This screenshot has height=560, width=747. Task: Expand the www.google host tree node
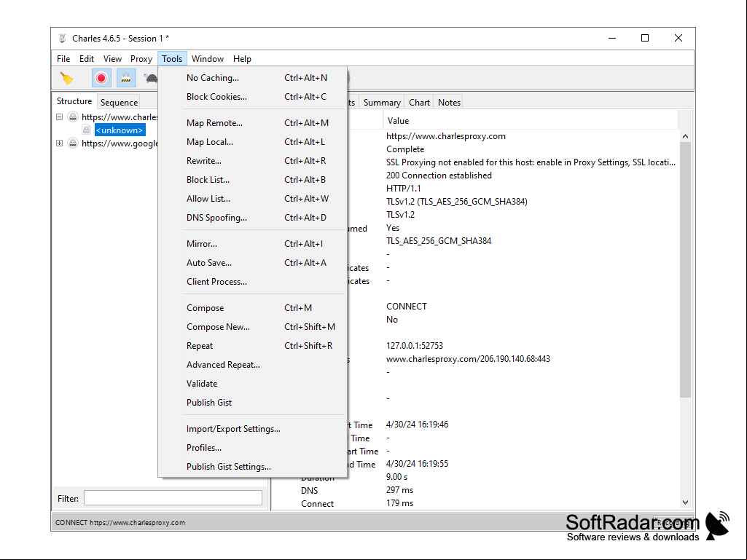point(59,143)
